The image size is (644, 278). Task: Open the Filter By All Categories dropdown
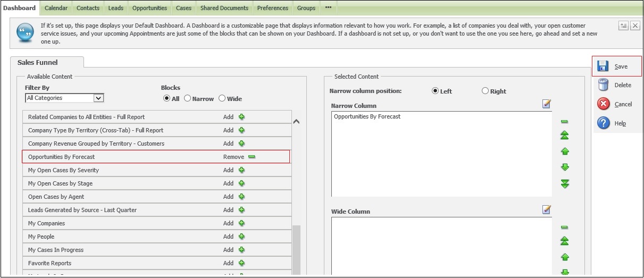point(98,98)
